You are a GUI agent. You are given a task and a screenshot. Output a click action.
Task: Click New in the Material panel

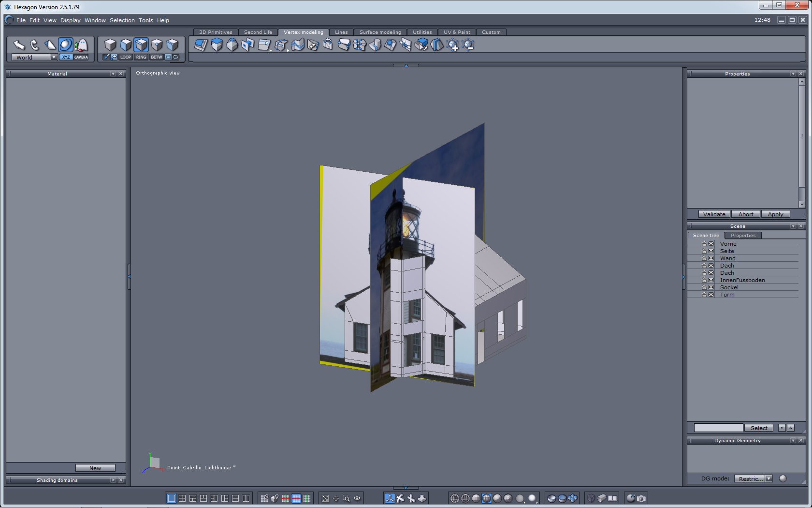click(95, 468)
